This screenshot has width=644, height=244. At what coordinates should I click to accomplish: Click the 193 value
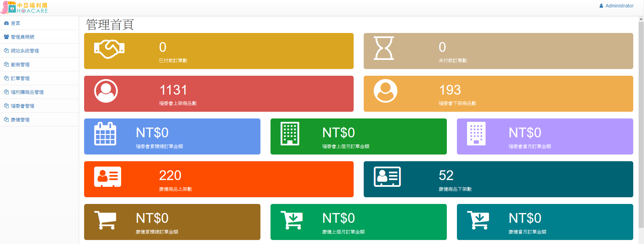pyautogui.click(x=450, y=90)
